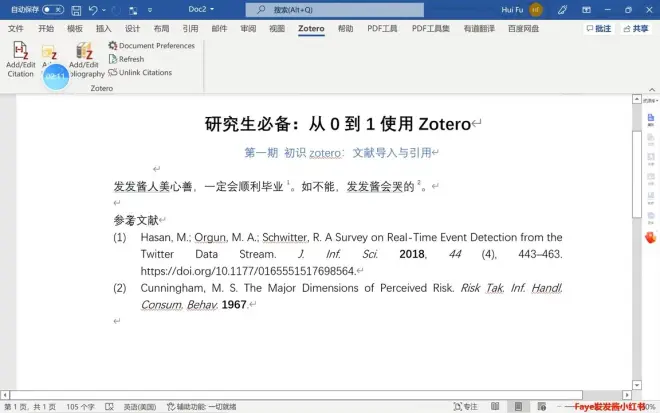The width and height of the screenshot is (660, 413).
Task: Click superscript citation 1 in body text
Action: click(x=288, y=183)
